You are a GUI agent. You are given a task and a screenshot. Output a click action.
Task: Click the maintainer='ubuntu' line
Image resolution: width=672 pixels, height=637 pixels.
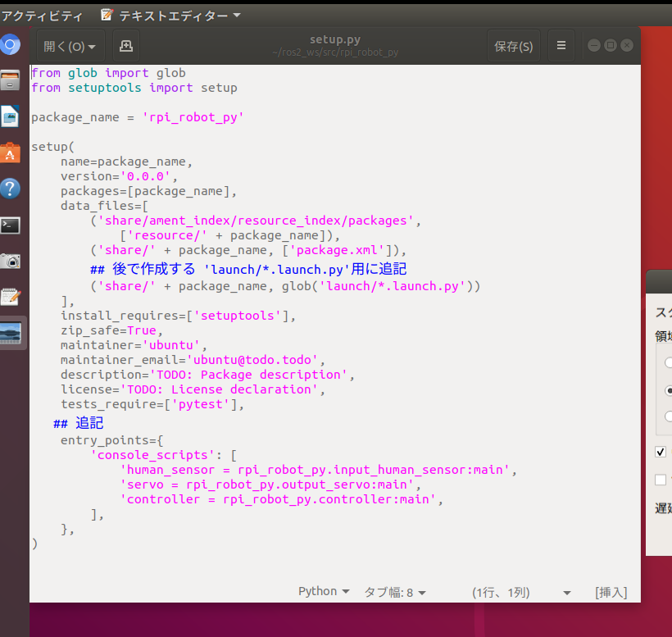tap(134, 345)
